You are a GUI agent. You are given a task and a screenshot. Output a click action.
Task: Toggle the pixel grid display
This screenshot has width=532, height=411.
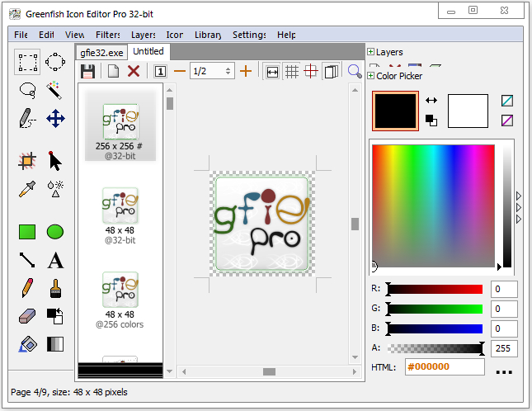point(291,72)
